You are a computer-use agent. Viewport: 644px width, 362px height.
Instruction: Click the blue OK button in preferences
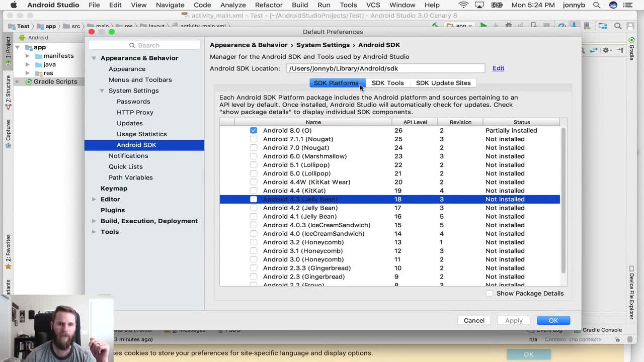click(553, 320)
